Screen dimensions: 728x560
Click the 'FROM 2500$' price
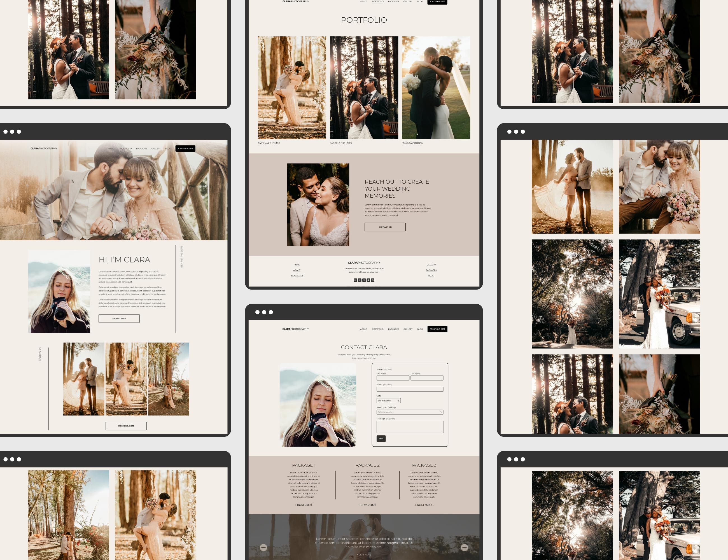tap(367, 505)
